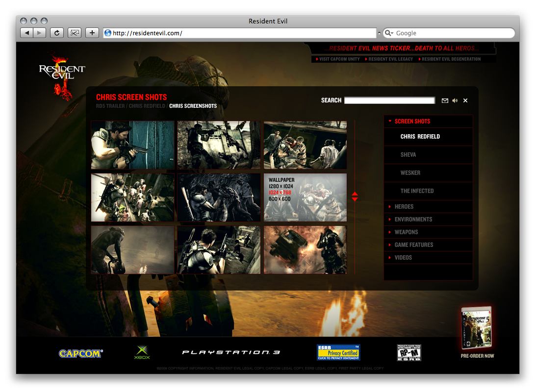
Task: Expand the ENVIRONMENTS menu section
Action: (428, 219)
